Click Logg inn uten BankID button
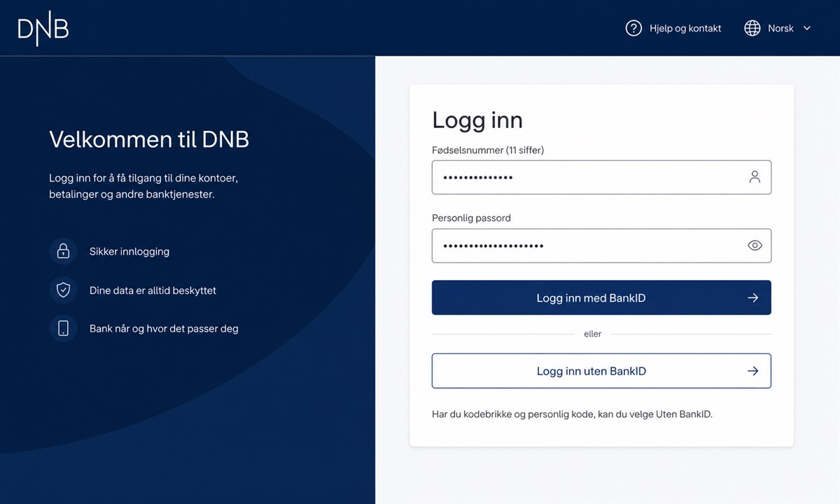The height and width of the screenshot is (504, 840). click(601, 371)
